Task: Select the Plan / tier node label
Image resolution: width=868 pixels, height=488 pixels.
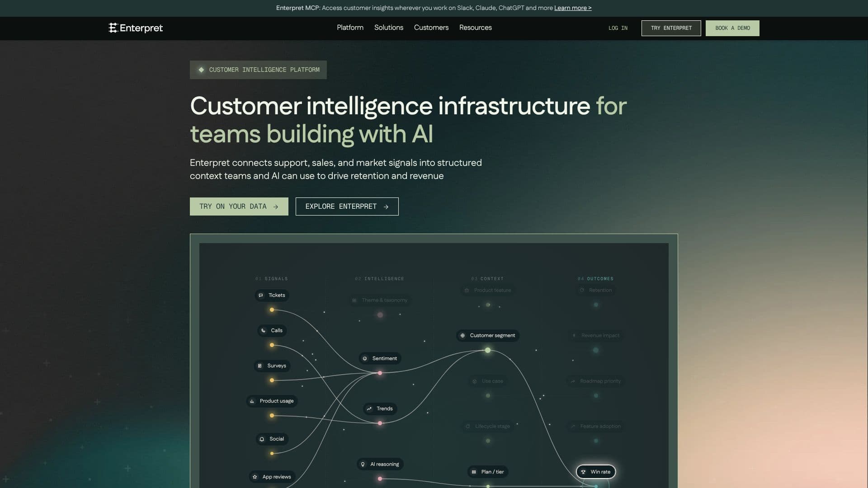Action: coord(488,472)
